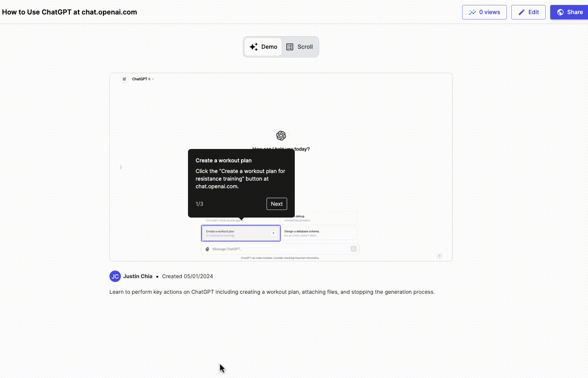Click the author name Justin Chia
Screen dimensions: 588x378
pos(138,276)
